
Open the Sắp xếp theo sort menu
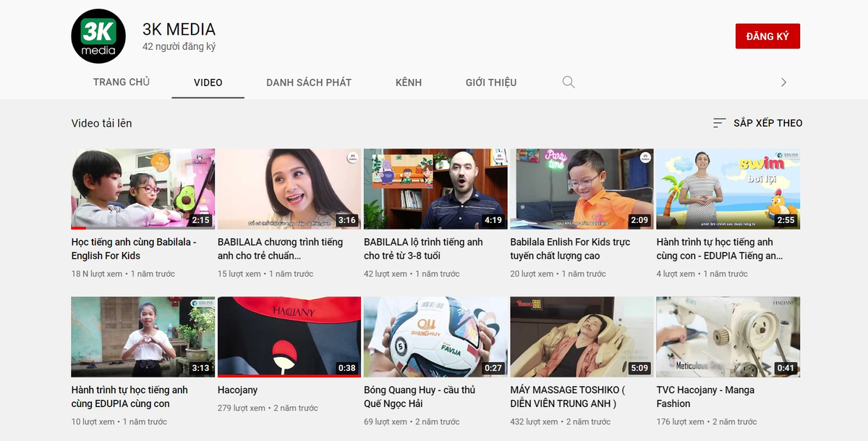(x=757, y=123)
